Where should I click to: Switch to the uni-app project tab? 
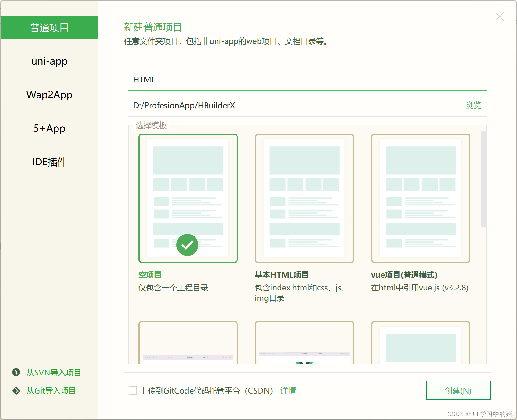(49, 61)
